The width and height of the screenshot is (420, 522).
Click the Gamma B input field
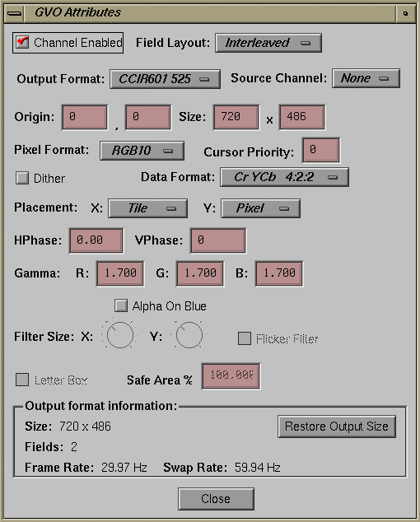(x=279, y=273)
